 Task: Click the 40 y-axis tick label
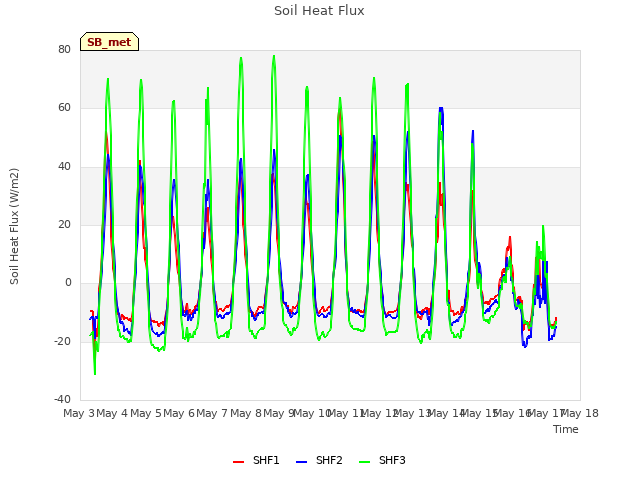tap(64, 166)
